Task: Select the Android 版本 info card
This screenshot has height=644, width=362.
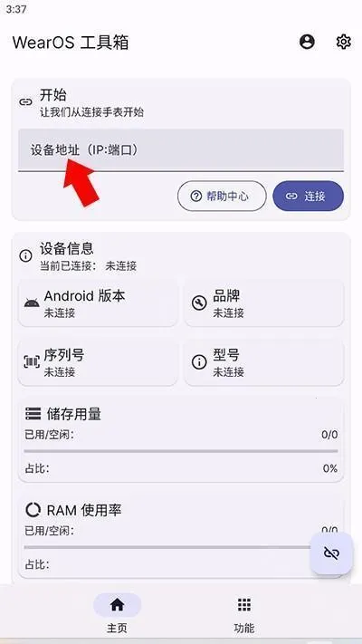Action: [x=99, y=303]
